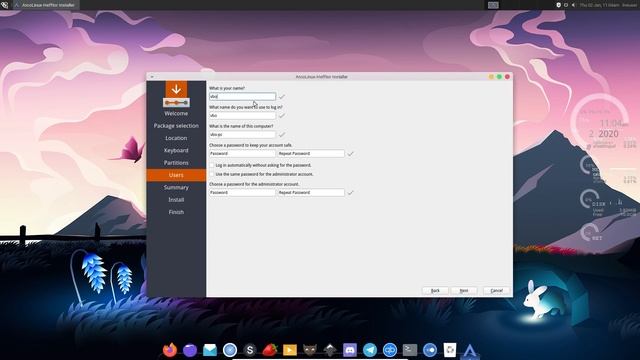Open the terminal from the dock
The image size is (640, 360).
[410, 350]
